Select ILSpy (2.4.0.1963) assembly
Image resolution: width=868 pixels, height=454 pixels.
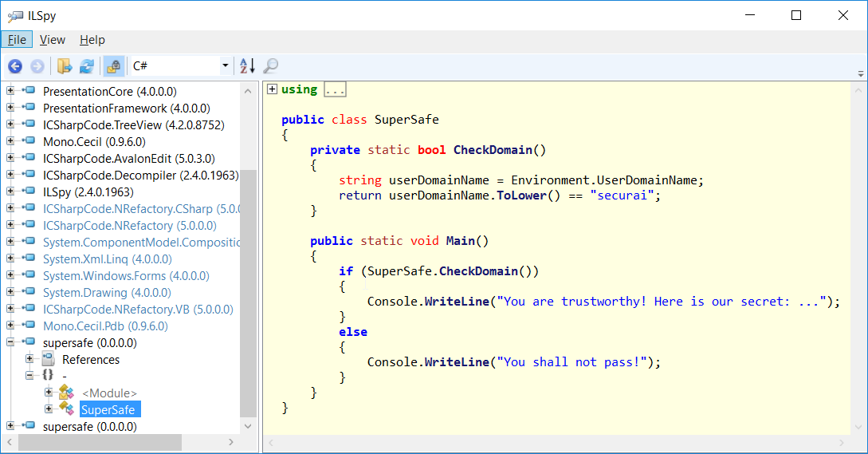[x=88, y=191]
